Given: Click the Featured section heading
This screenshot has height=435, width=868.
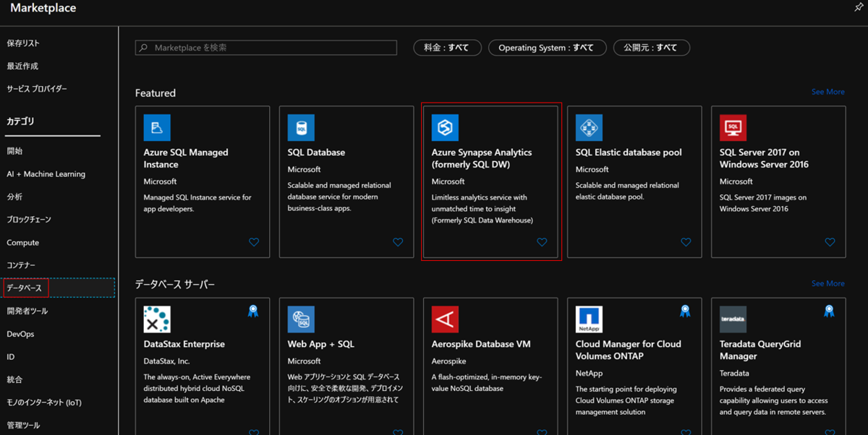Looking at the screenshot, I should click(156, 93).
